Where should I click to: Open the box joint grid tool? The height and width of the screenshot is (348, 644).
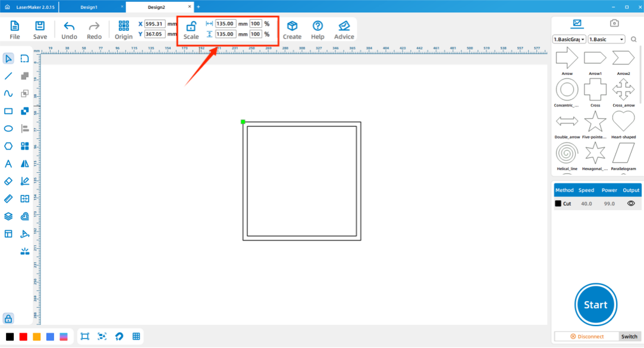point(24,198)
